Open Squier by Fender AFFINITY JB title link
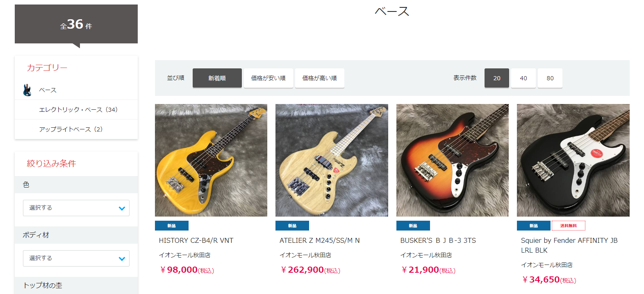Screen dimensions: 644x294 [x=569, y=245]
